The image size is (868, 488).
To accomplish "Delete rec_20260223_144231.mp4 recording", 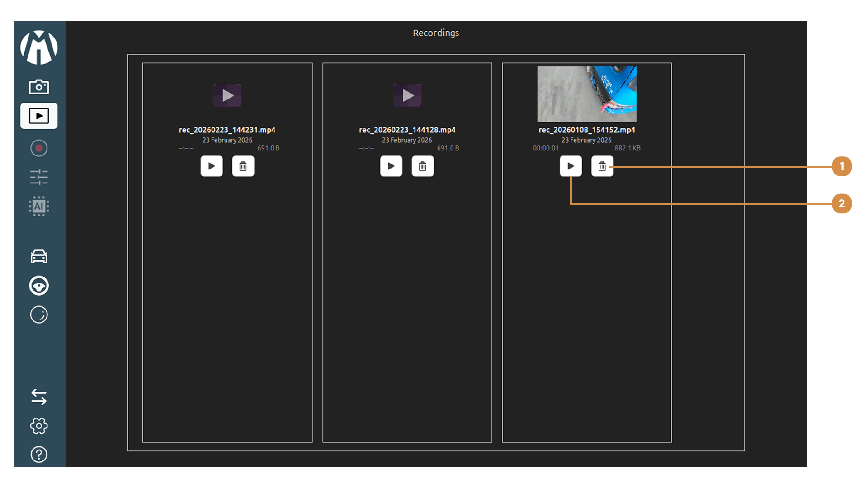I will (x=243, y=166).
